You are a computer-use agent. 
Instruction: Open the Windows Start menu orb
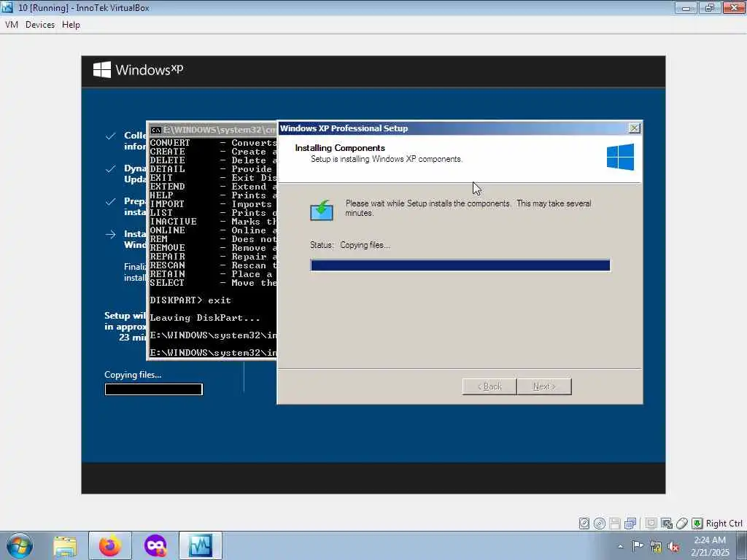point(20,546)
